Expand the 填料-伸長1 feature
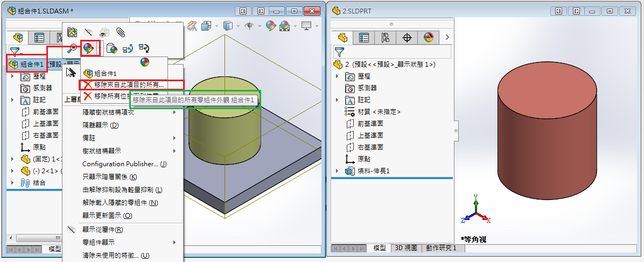The height and width of the screenshot is (262, 644). click(x=337, y=171)
